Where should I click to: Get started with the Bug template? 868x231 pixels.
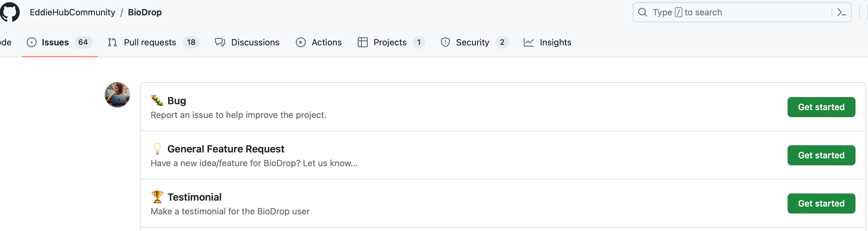point(821,107)
